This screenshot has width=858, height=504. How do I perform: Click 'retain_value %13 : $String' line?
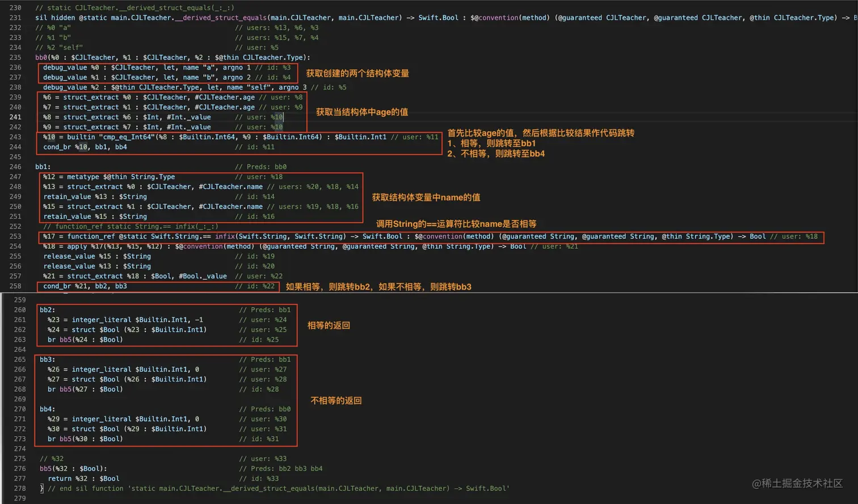coord(159,197)
